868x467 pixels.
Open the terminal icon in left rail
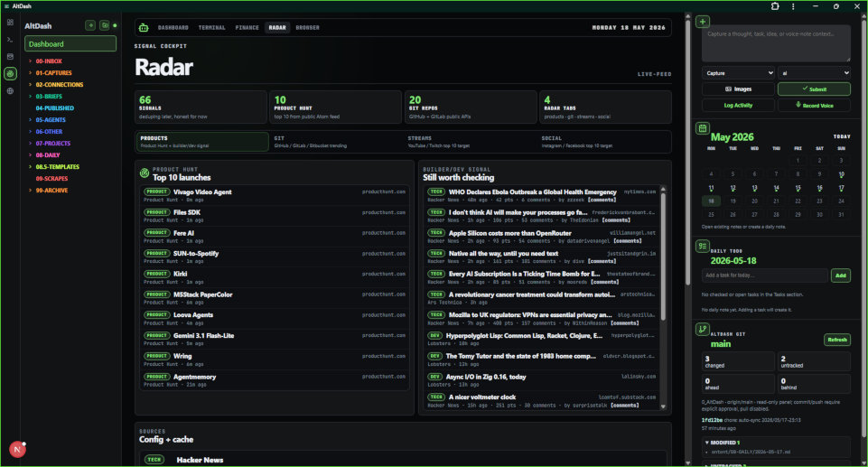(x=10, y=40)
